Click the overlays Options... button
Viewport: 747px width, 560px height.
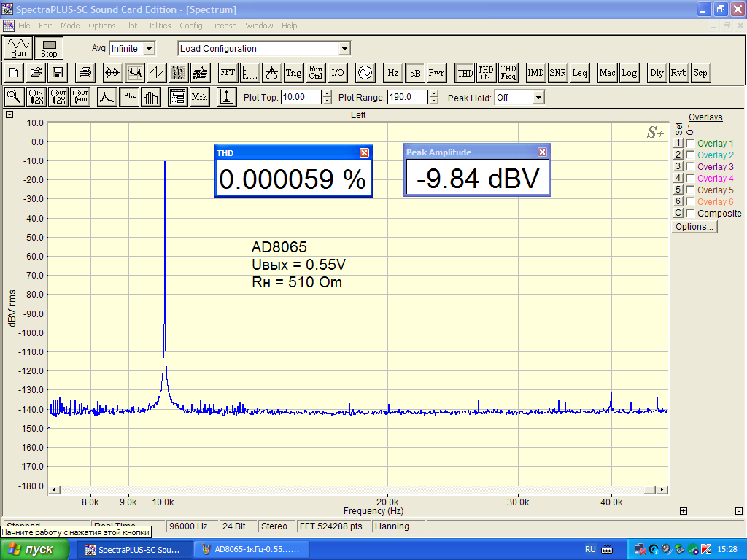[694, 227]
